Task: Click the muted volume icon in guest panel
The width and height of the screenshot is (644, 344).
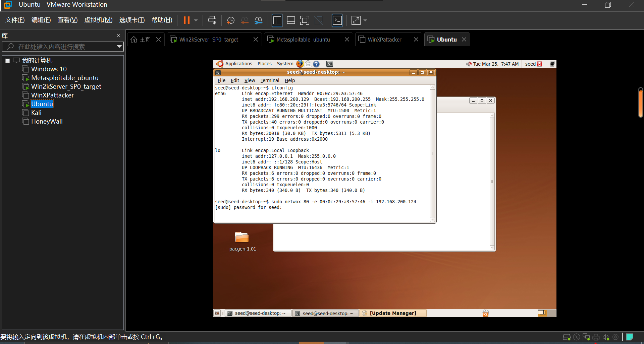Action: 469,64
